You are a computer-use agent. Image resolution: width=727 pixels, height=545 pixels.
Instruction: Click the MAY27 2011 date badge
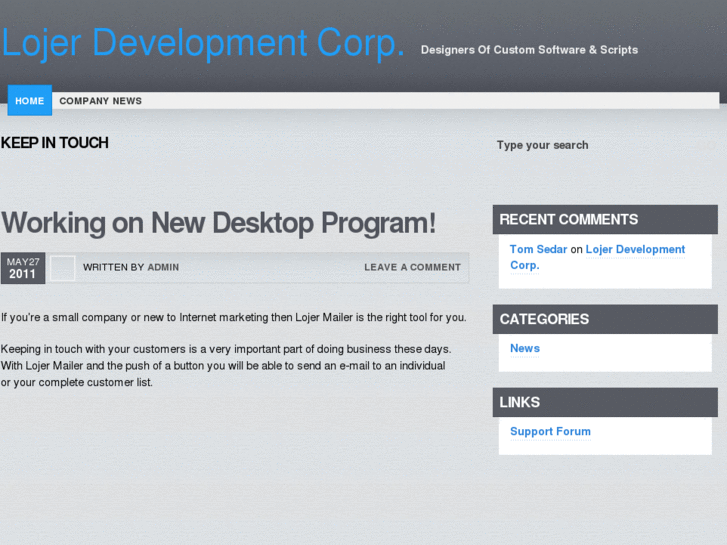point(23,268)
